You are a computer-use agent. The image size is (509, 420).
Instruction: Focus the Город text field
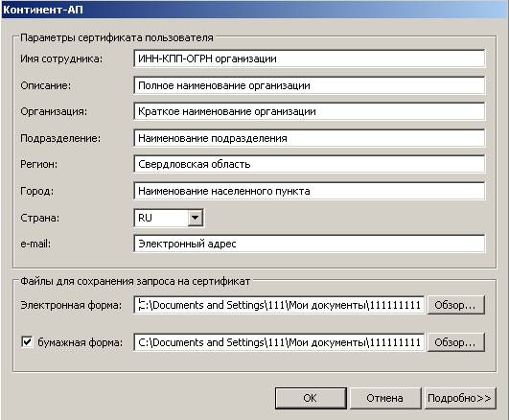click(x=309, y=191)
